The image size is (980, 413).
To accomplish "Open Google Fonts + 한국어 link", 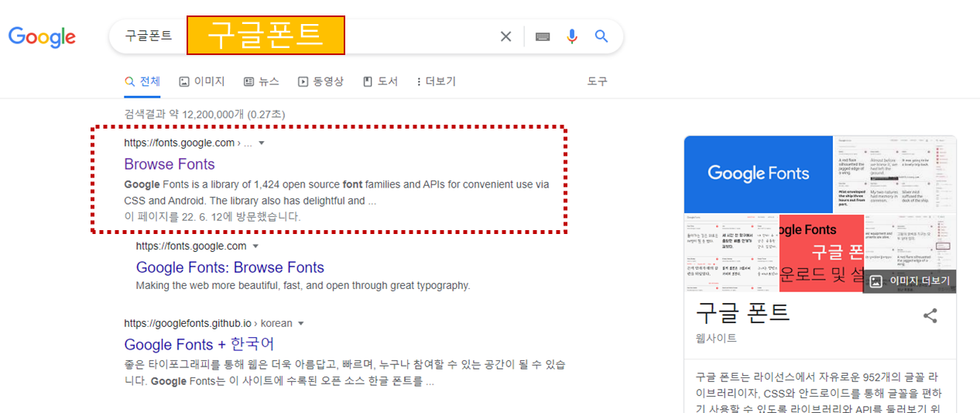I will click(199, 344).
